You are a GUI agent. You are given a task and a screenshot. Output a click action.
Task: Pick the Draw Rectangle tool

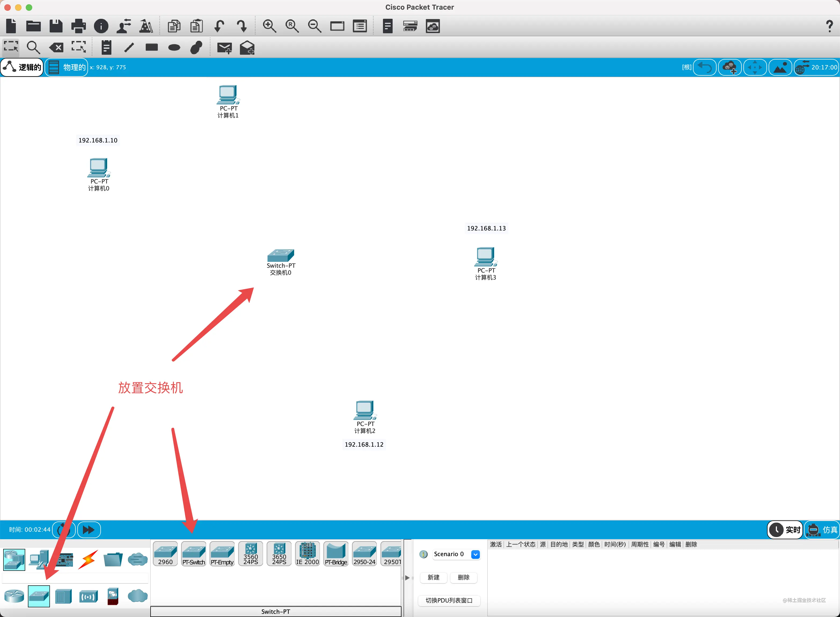pos(152,47)
